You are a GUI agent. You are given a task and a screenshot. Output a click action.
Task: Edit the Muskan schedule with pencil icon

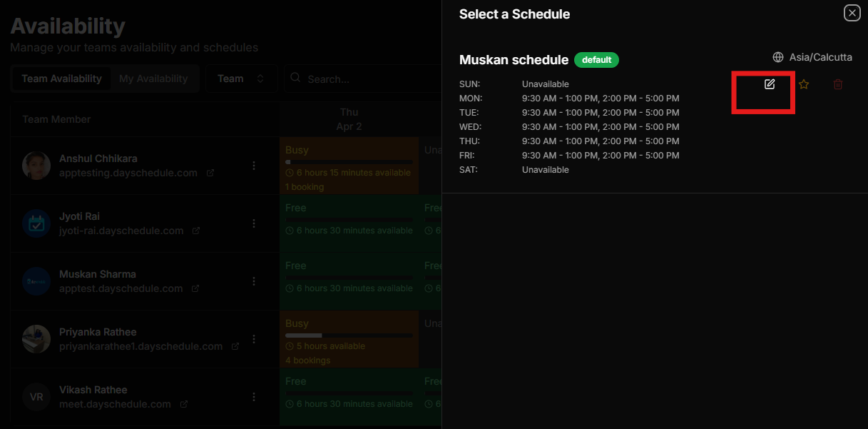(x=770, y=84)
